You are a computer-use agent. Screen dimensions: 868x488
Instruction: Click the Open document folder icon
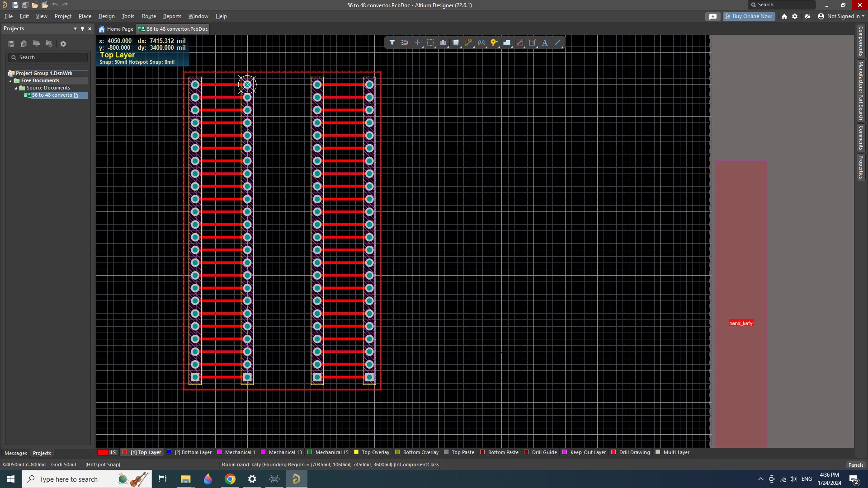(x=35, y=5)
